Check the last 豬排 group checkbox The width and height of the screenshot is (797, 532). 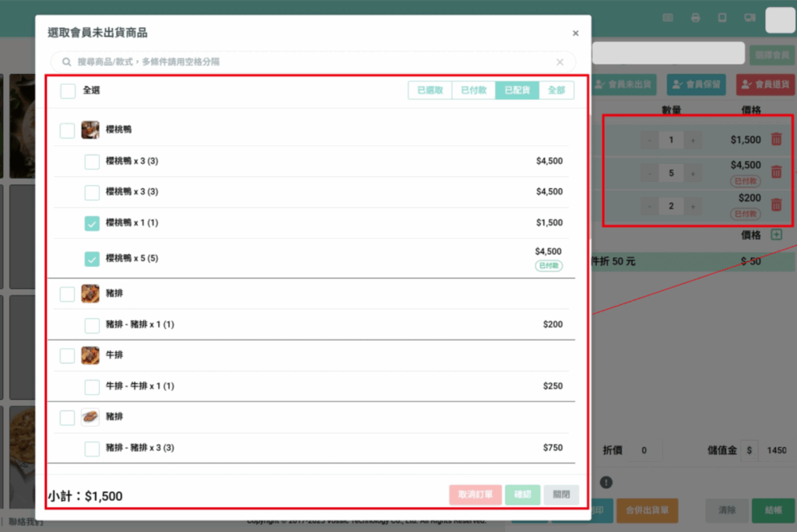click(x=67, y=418)
